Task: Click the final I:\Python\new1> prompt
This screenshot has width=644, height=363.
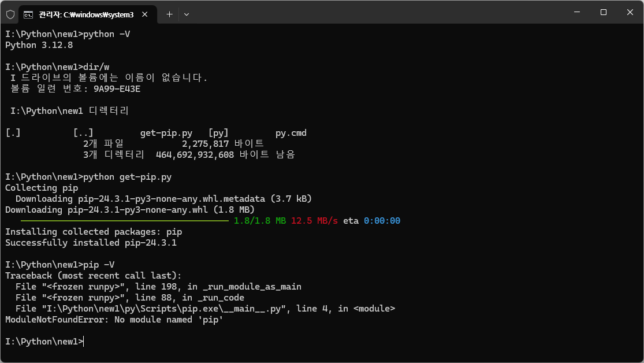Action: [x=44, y=342]
